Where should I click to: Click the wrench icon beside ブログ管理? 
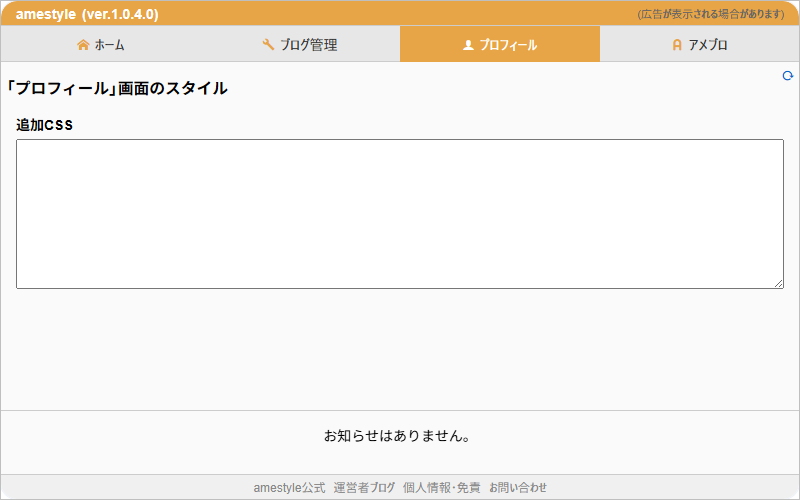coord(268,45)
